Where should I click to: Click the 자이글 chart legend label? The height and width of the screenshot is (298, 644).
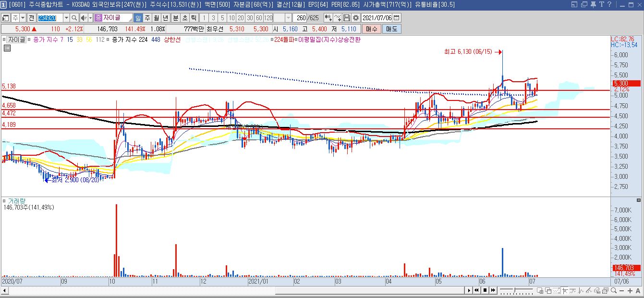click(x=16, y=40)
